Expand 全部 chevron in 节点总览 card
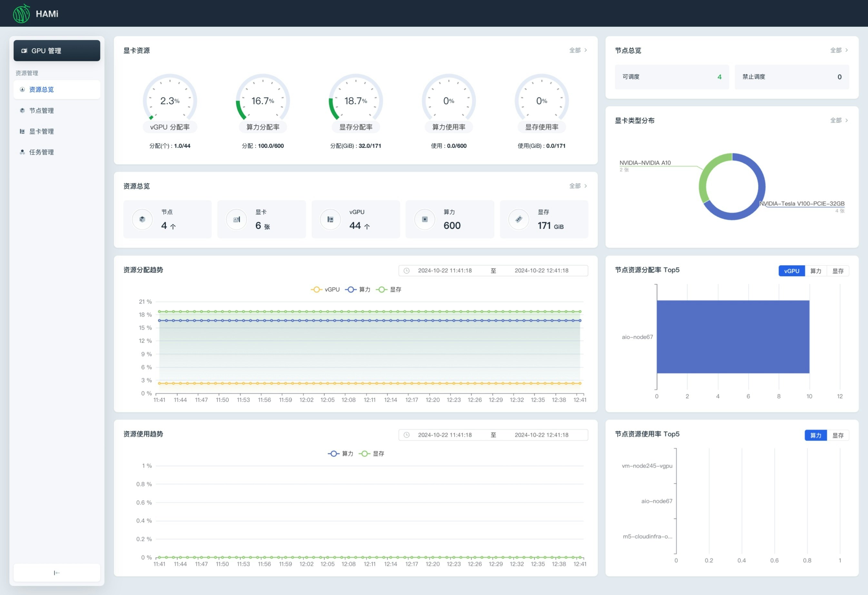 coord(846,50)
